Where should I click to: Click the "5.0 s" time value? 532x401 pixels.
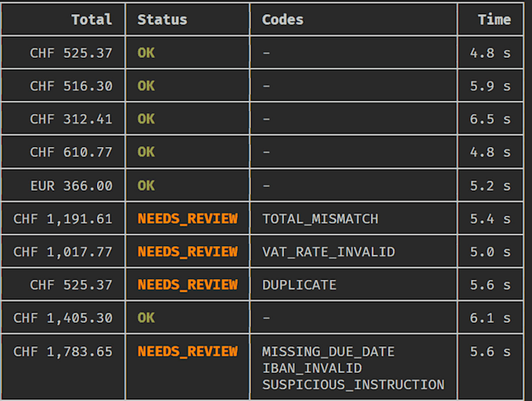(491, 252)
